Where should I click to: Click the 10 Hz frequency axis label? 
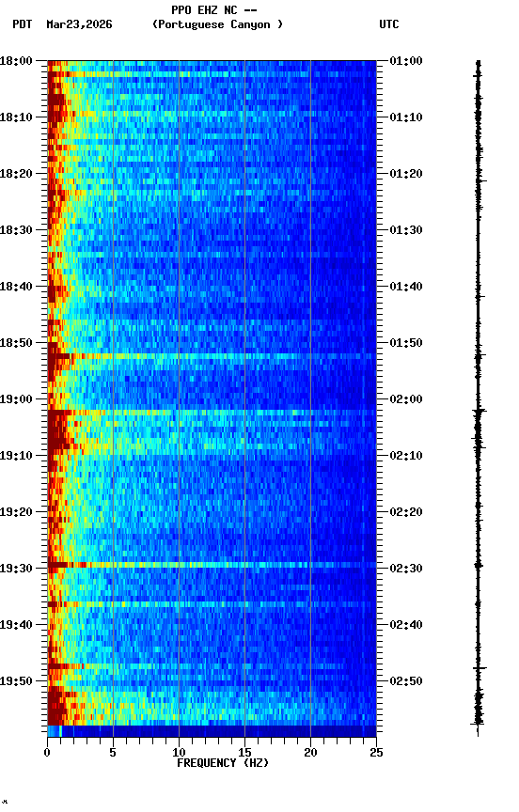[x=179, y=753]
